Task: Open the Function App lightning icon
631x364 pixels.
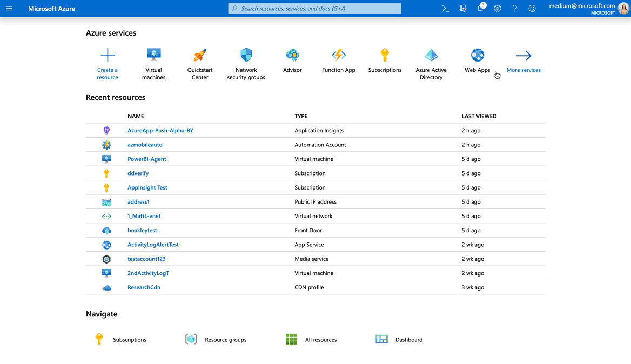Action: pos(339,55)
